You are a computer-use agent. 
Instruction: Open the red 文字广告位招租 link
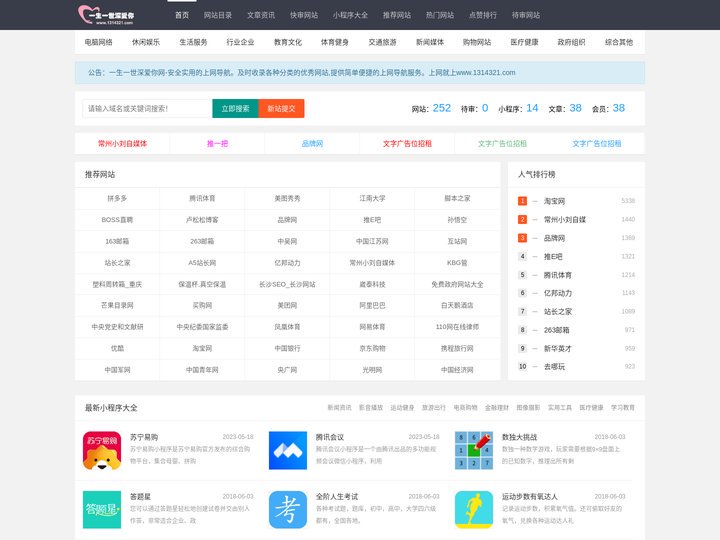pyautogui.click(x=407, y=144)
